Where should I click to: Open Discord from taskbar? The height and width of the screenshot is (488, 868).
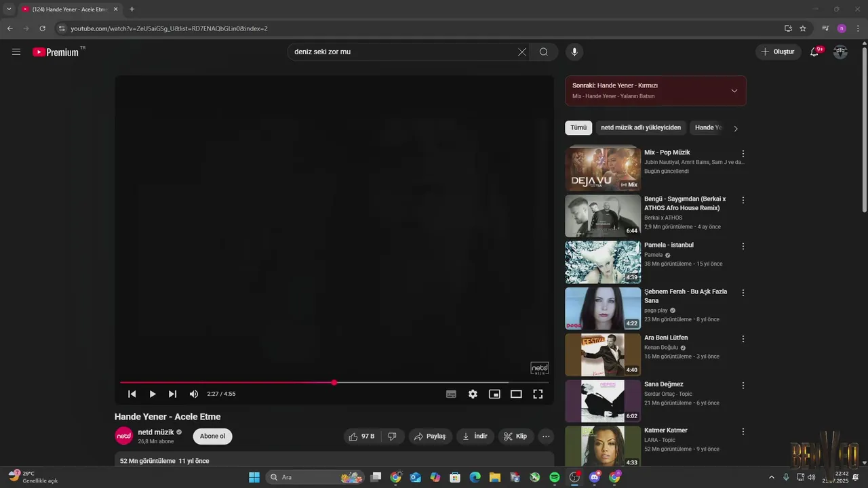[595, 477]
